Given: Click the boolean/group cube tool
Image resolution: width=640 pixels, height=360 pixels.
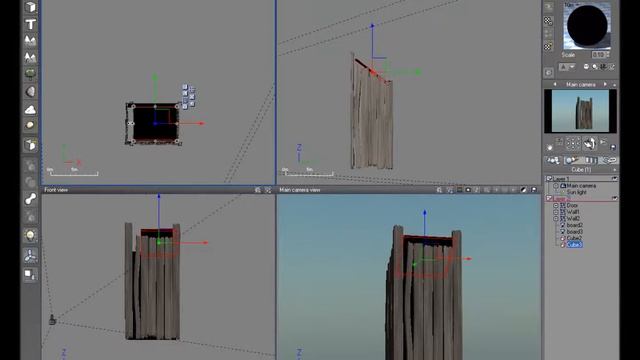Looking at the screenshot, I should 30,145.
